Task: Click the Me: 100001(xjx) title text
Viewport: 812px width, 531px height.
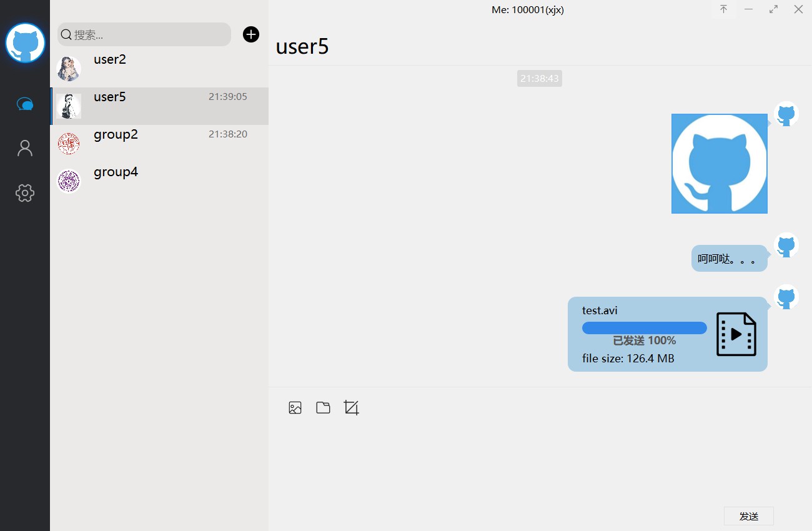Action: pos(528,9)
